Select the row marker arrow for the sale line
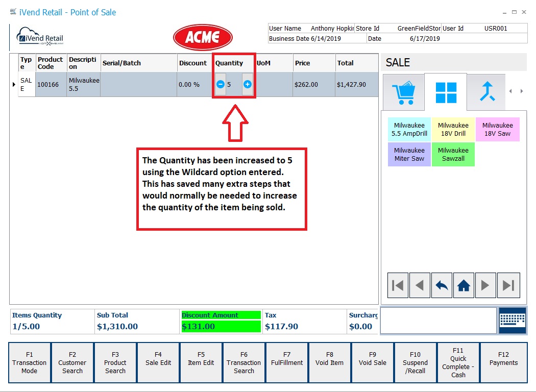This screenshot has width=536, height=392. [14, 84]
